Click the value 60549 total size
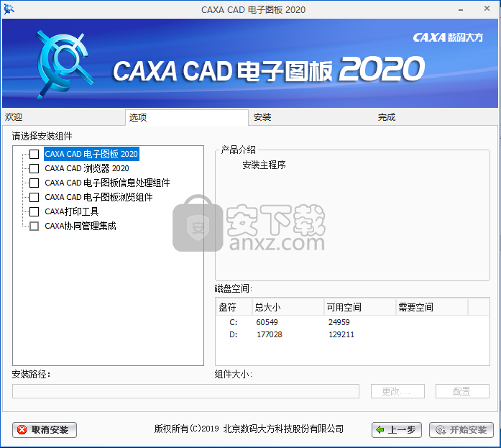This screenshot has width=501, height=448. (267, 322)
